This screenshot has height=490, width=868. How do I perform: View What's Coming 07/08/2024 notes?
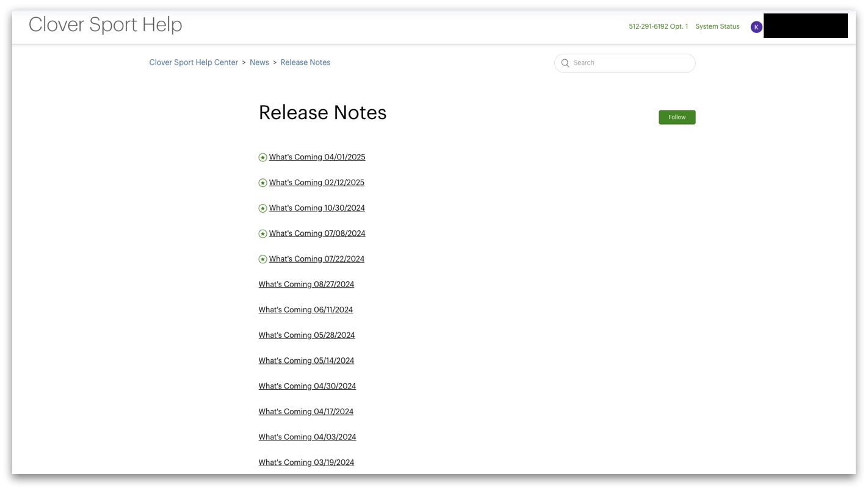pyautogui.click(x=317, y=233)
